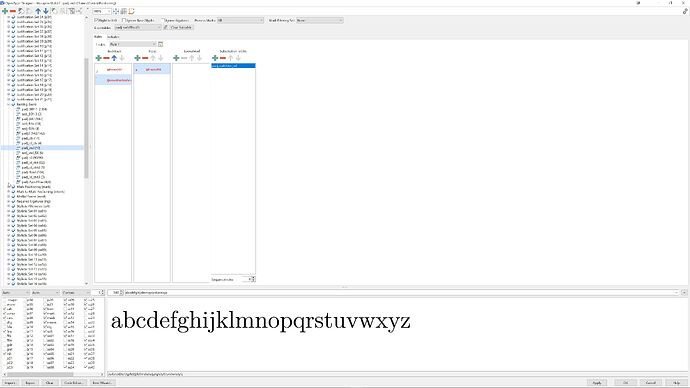Viewport: 690px width, 388px height.
Task: Click the icon left of Clear Subtable
Action: coord(166,27)
